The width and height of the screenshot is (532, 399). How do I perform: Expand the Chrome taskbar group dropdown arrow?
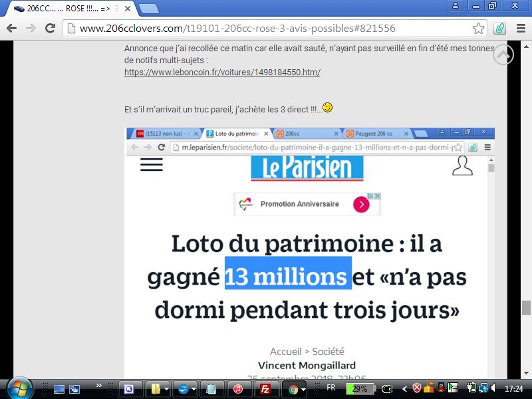304,389
